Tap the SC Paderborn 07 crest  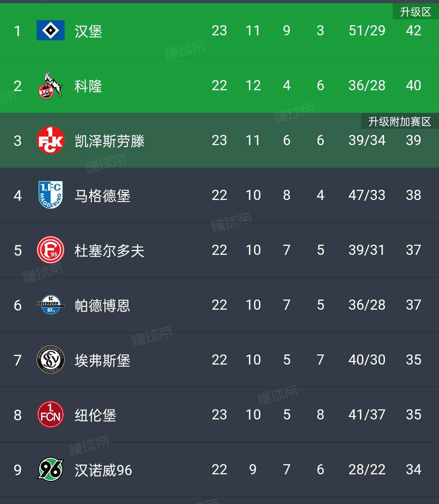pyautogui.click(x=50, y=305)
